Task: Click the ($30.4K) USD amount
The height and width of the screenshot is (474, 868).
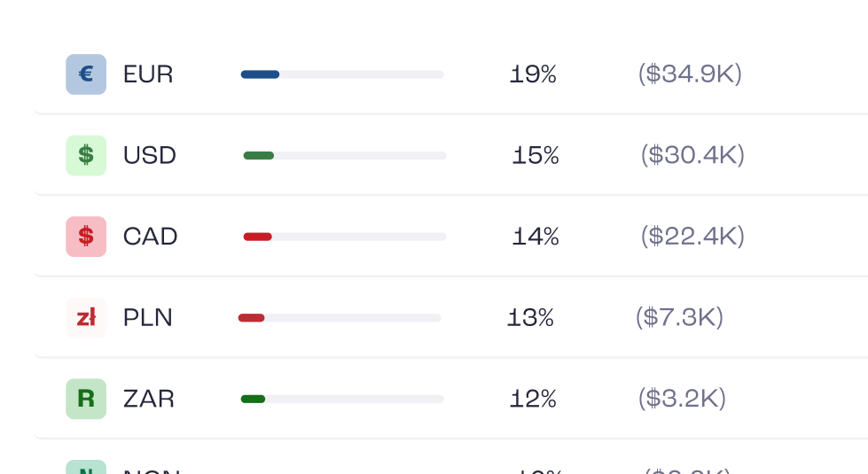Action: coord(692,155)
